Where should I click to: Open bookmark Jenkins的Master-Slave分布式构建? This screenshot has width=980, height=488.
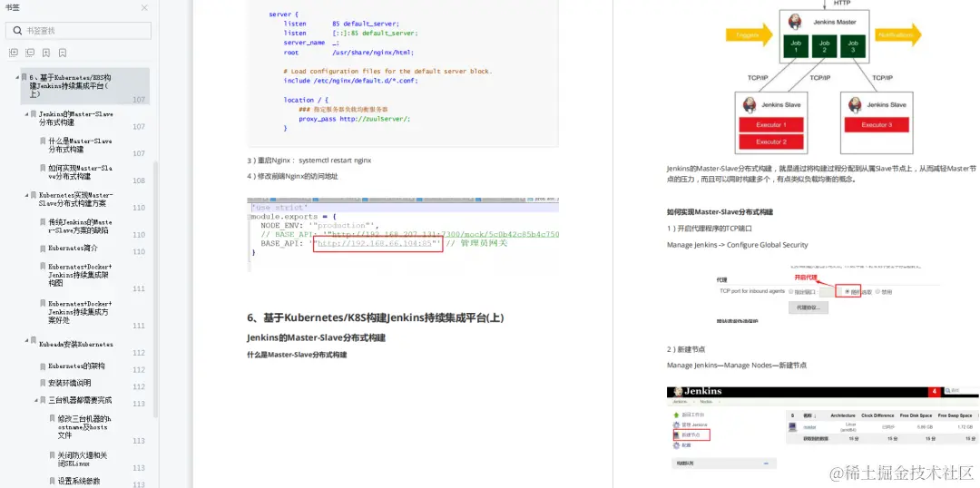click(76, 118)
